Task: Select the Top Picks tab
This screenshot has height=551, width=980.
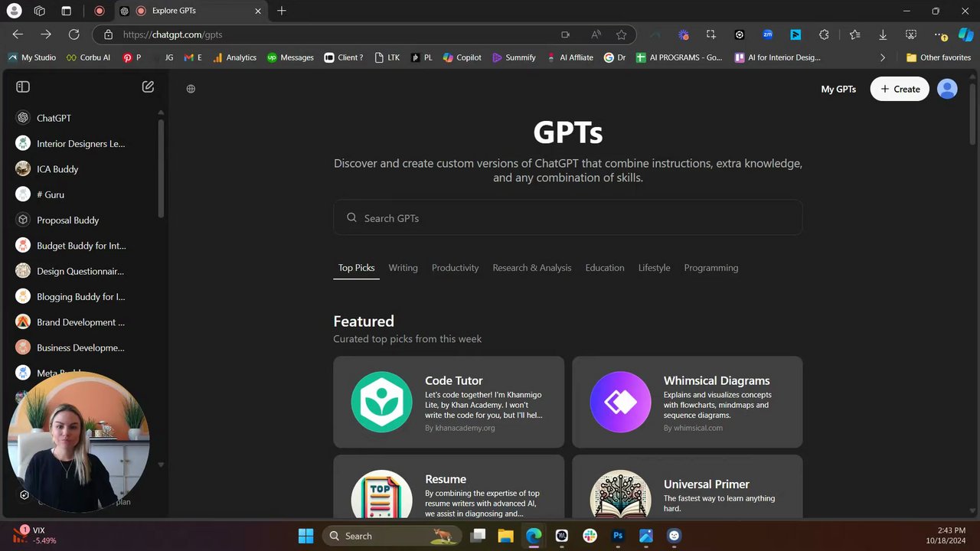Action: click(356, 268)
